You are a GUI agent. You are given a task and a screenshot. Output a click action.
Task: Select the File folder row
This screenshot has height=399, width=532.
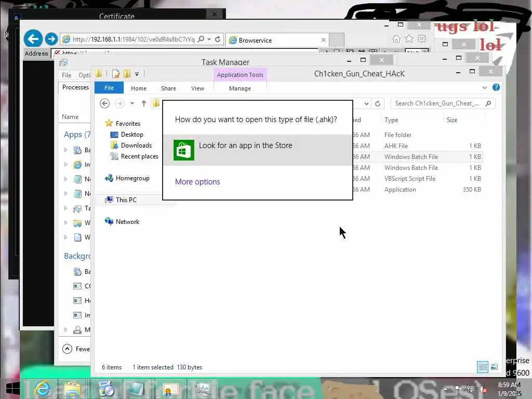tap(417, 135)
